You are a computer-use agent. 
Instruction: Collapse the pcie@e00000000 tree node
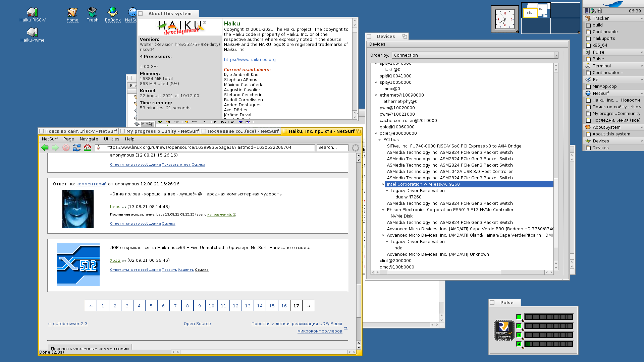click(x=376, y=133)
